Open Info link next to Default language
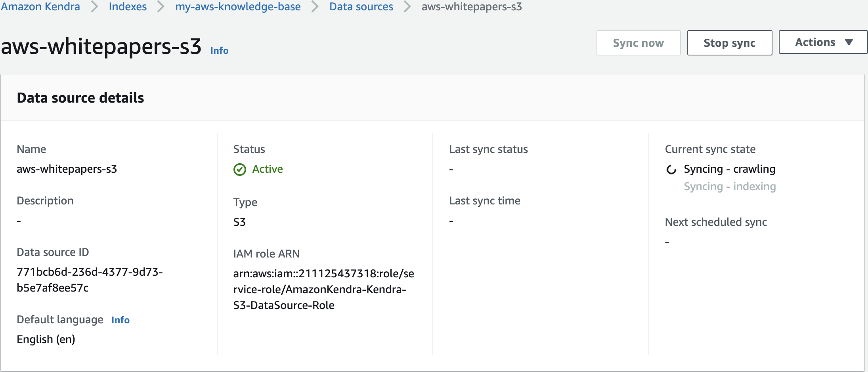Image resolution: width=868 pixels, height=372 pixels. pyautogui.click(x=120, y=320)
